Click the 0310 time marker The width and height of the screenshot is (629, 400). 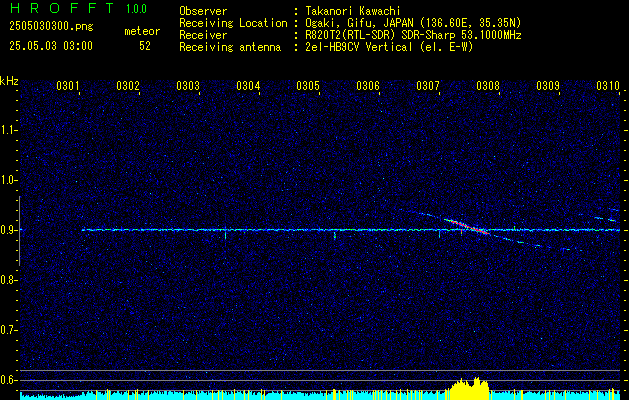pyautogui.click(x=608, y=86)
